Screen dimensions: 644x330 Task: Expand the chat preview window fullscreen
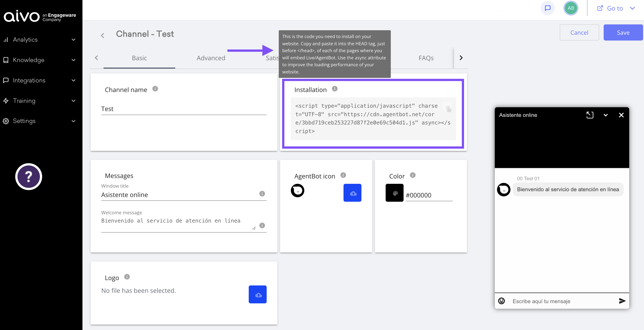pos(590,115)
